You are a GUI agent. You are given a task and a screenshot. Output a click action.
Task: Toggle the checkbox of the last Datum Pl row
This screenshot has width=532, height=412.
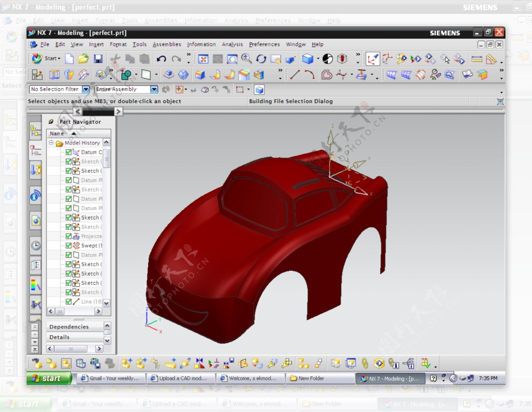68,255
